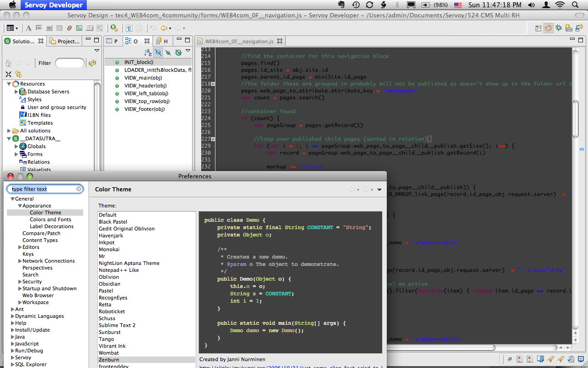Viewport: 588px width, 368px height.
Task: Open the Outline view menu triangle
Action: coord(188,51)
